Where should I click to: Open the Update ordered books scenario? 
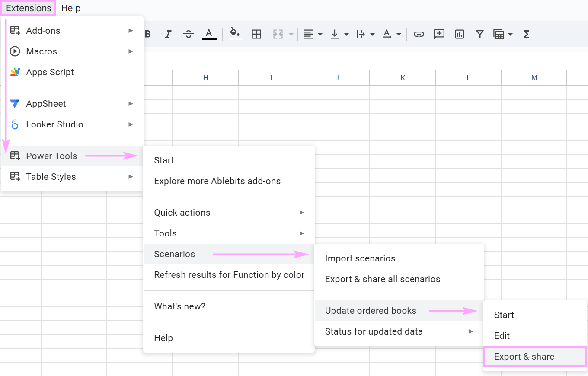(399, 311)
